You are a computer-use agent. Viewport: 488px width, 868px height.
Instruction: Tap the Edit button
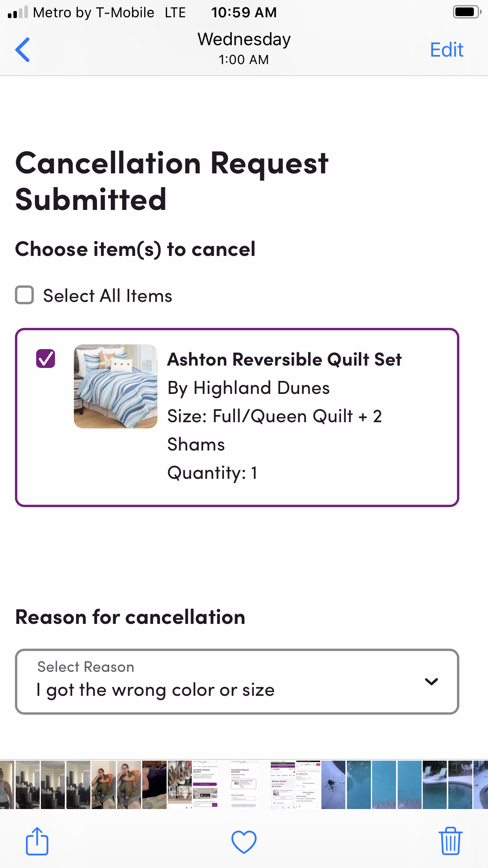point(446,50)
